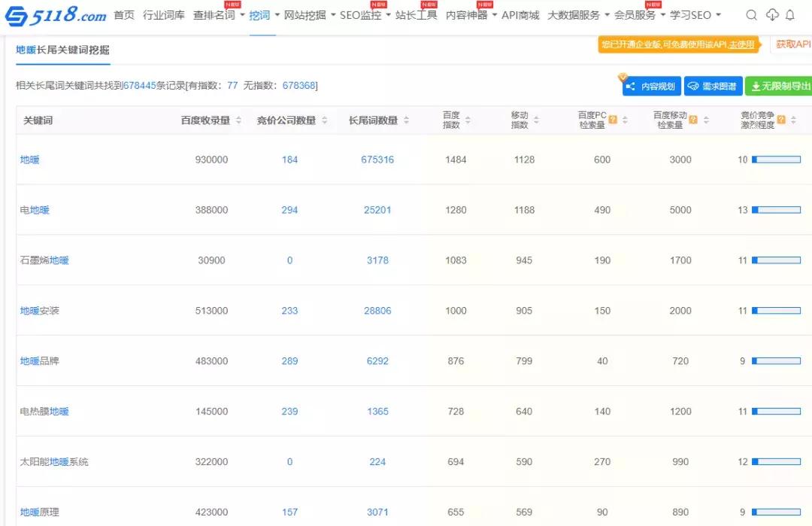This screenshot has height=526, width=812.
Task: Open help tooltip for 百度PC检索量 question mark
Action: tap(612, 117)
